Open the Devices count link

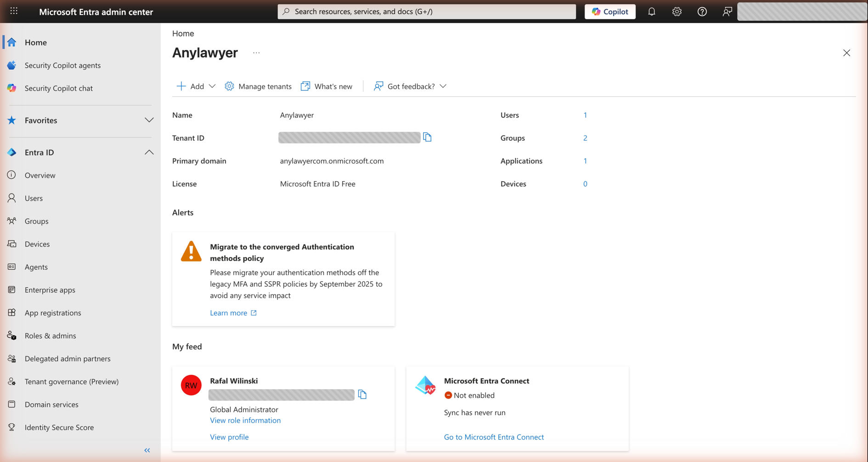click(x=585, y=184)
